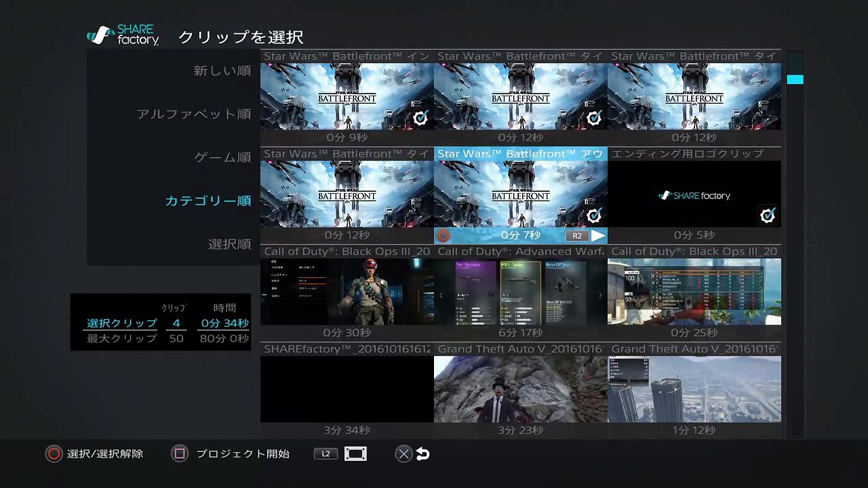Select the Grand Theft Auto V 1分 12秒 thumbnail

[694, 389]
